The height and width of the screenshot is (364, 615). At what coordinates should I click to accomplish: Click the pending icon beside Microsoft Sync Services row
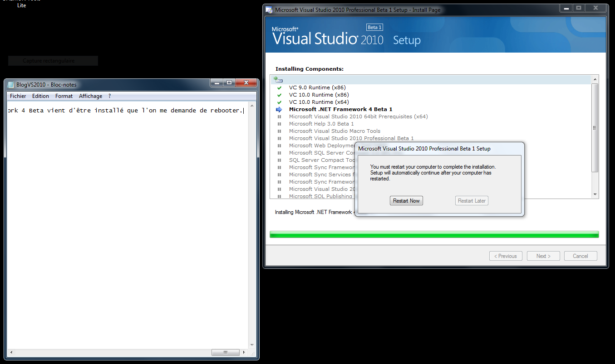(x=279, y=175)
